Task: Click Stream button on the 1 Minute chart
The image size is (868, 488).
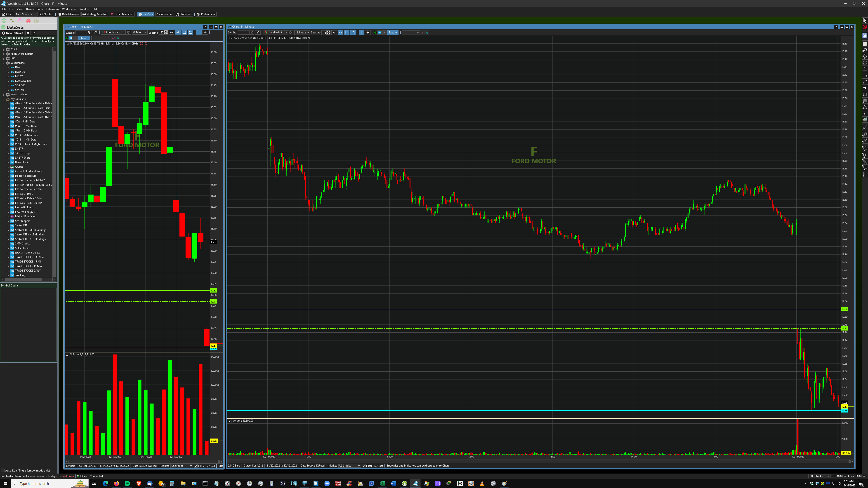Action: pos(393,33)
